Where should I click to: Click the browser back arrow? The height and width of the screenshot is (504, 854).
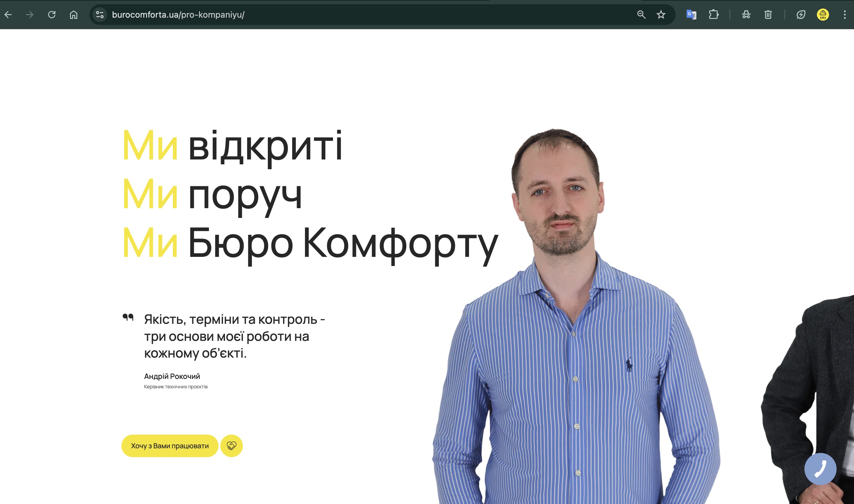(8, 15)
